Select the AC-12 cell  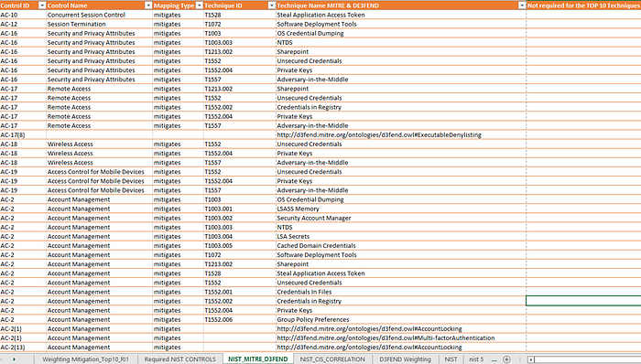[x=23, y=24]
